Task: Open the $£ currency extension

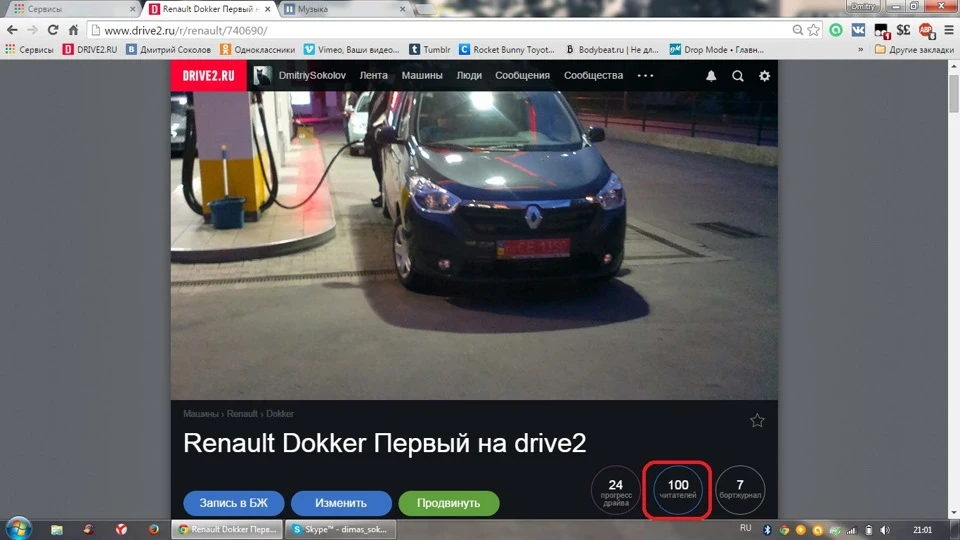Action: 904,30
